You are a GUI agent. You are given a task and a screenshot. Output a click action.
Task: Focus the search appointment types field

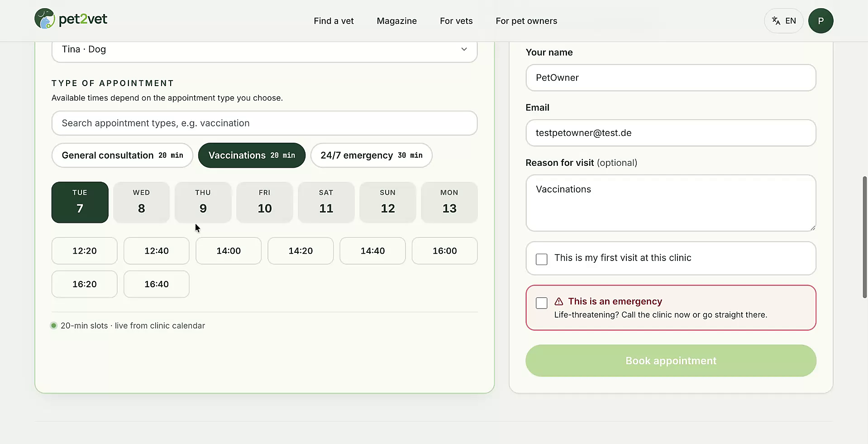coord(264,123)
